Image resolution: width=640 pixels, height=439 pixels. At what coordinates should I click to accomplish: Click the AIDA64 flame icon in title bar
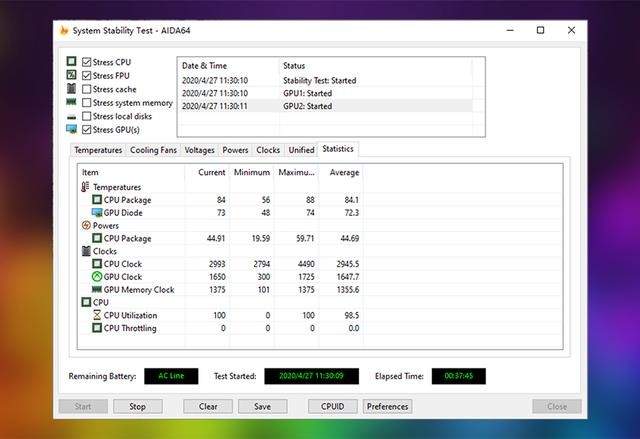[x=64, y=30]
